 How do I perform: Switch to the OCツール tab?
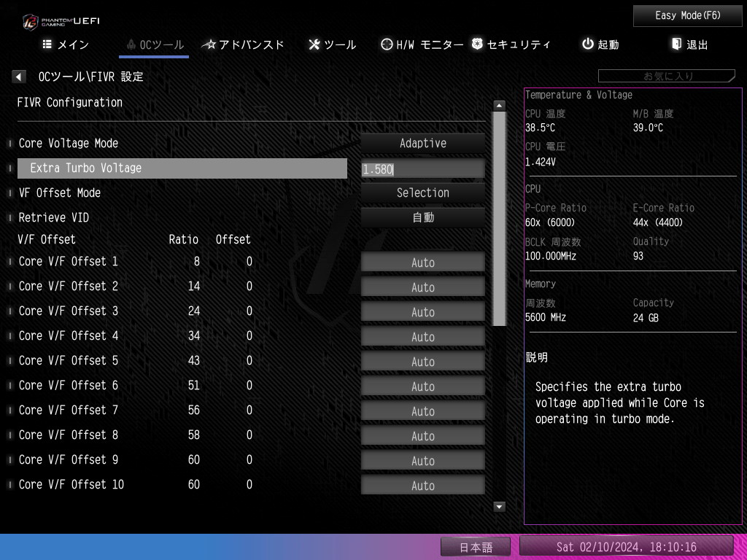(155, 44)
